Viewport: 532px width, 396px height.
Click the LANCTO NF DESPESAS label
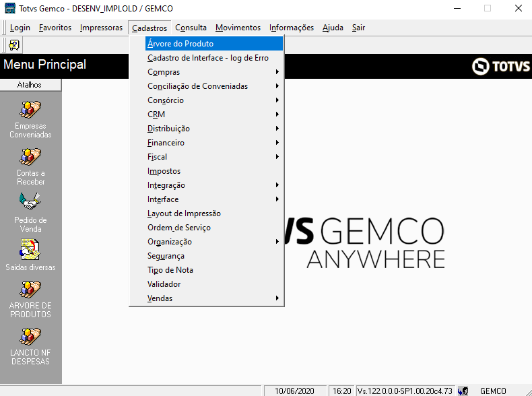pos(30,357)
